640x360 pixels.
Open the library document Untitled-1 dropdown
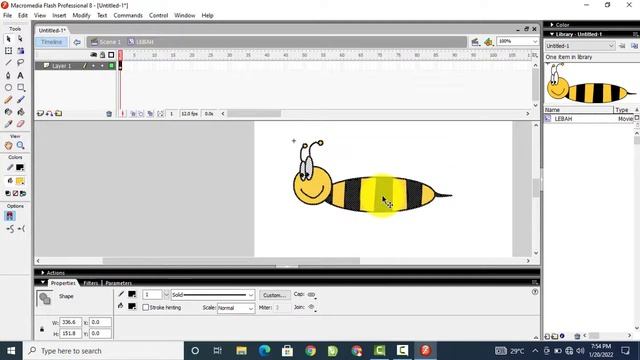(611, 46)
